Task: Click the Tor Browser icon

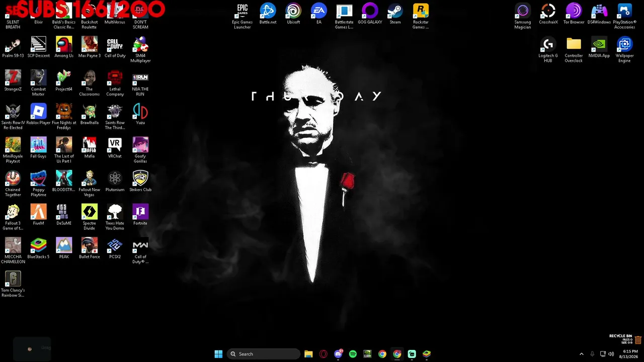Action: coord(574,14)
